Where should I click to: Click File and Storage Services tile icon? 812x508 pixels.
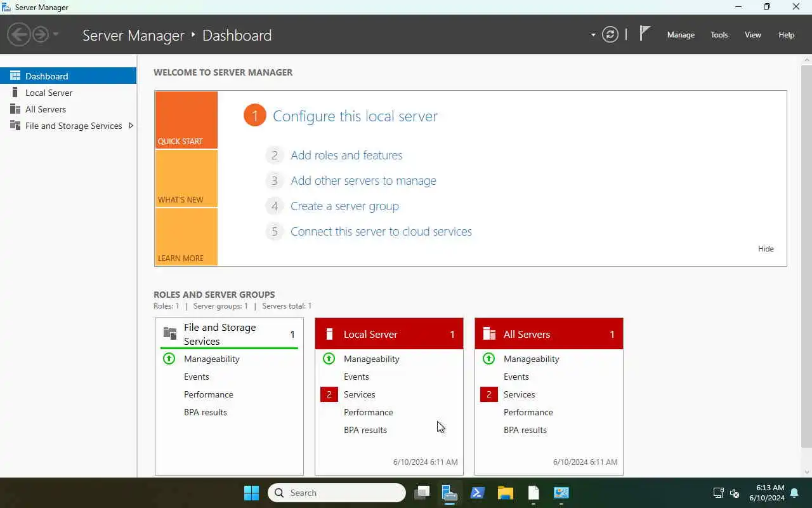point(169,333)
